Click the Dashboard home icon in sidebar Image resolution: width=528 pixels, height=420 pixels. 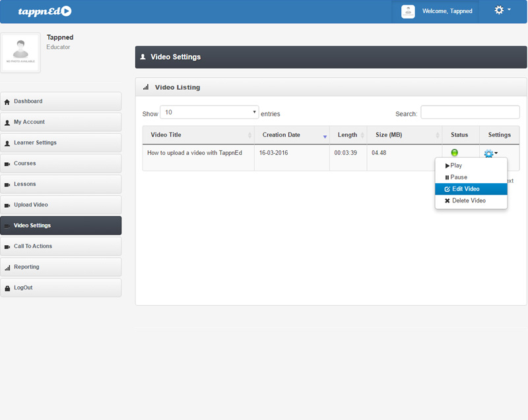7,102
